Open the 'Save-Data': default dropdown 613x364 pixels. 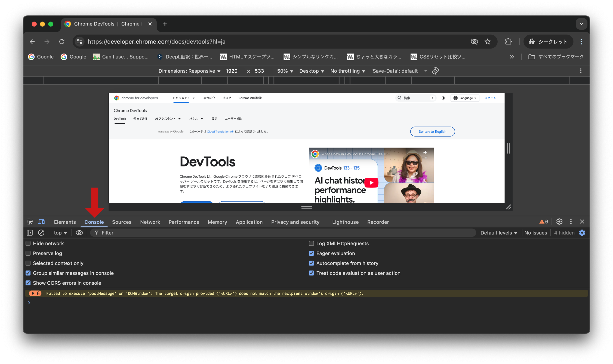click(x=399, y=71)
